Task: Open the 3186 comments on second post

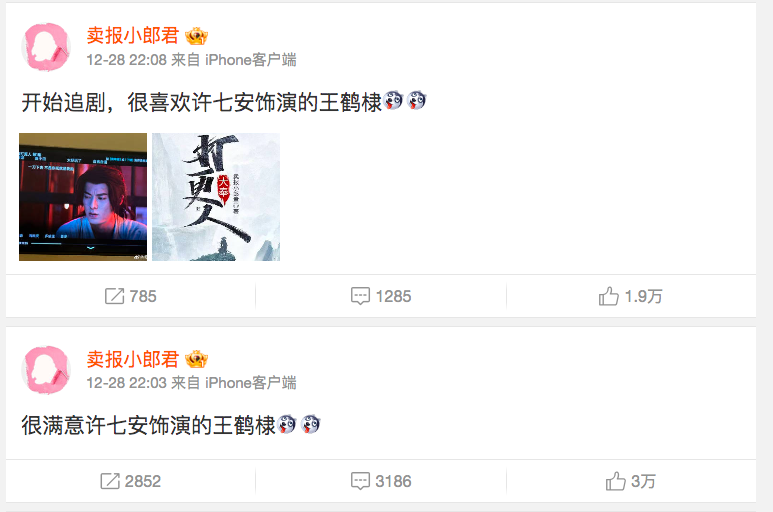Action: (x=381, y=481)
